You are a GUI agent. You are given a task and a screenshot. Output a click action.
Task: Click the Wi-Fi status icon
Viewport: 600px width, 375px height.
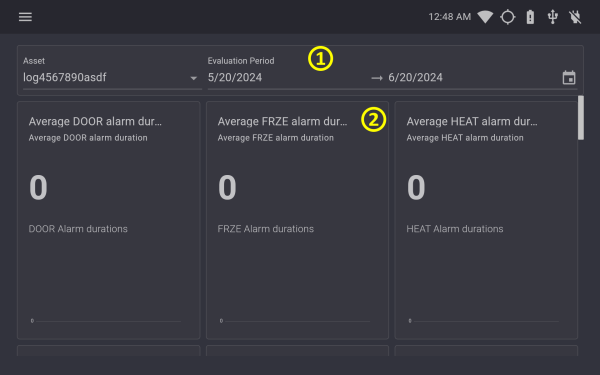point(485,17)
